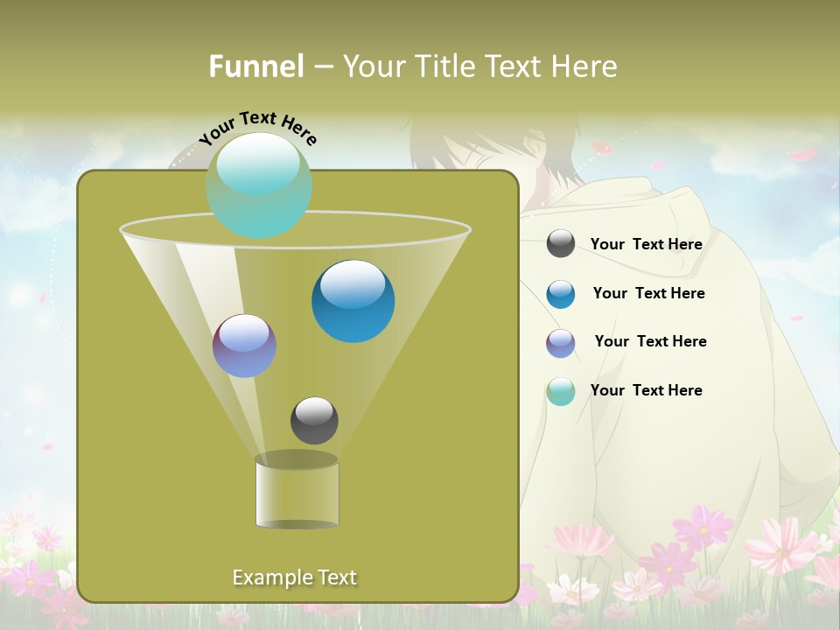Click the small gray sphere near the funnel spout
The width and height of the screenshot is (840, 630).
point(312,423)
